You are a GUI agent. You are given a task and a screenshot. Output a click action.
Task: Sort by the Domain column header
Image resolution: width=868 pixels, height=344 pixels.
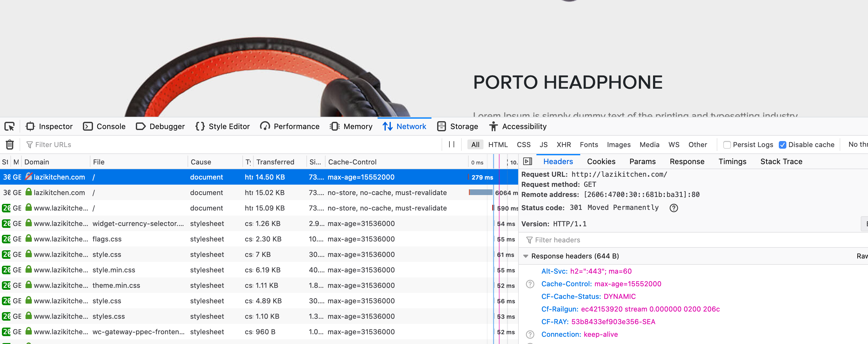56,162
